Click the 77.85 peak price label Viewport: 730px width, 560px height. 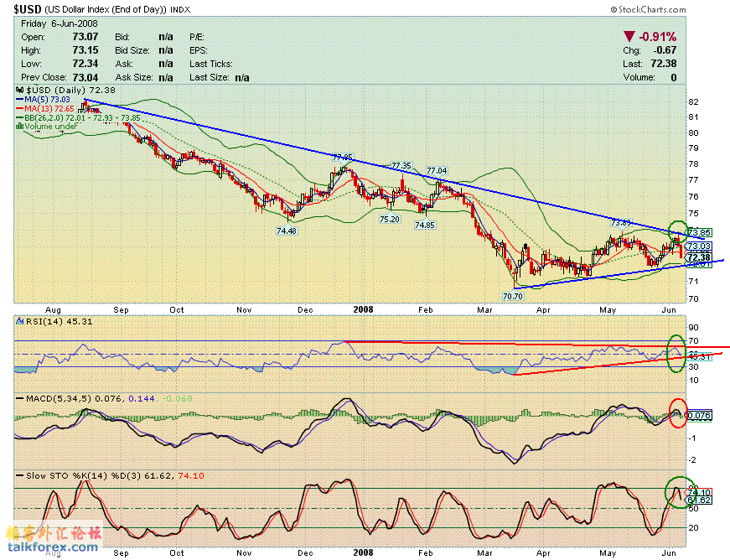(343, 158)
